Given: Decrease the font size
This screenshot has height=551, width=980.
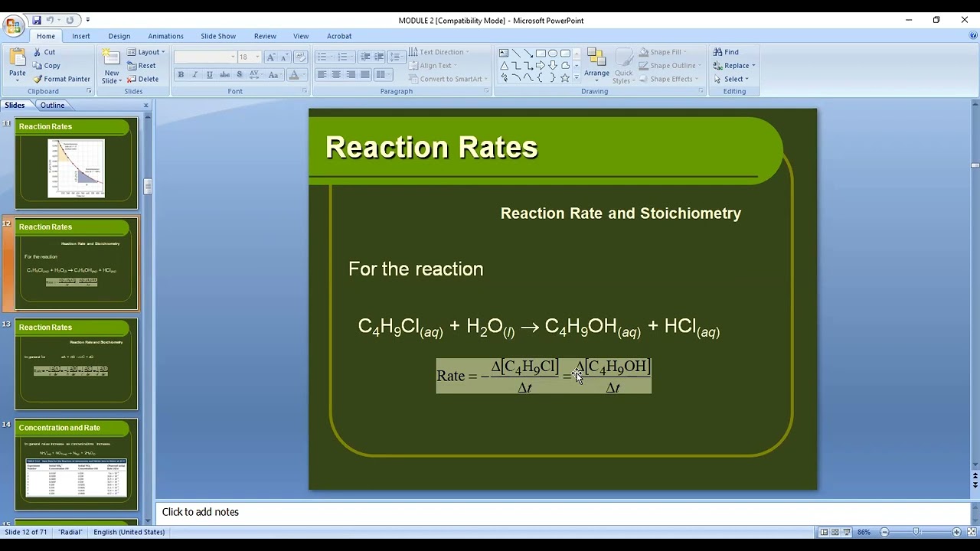Looking at the screenshot, I should coord(284,57).
